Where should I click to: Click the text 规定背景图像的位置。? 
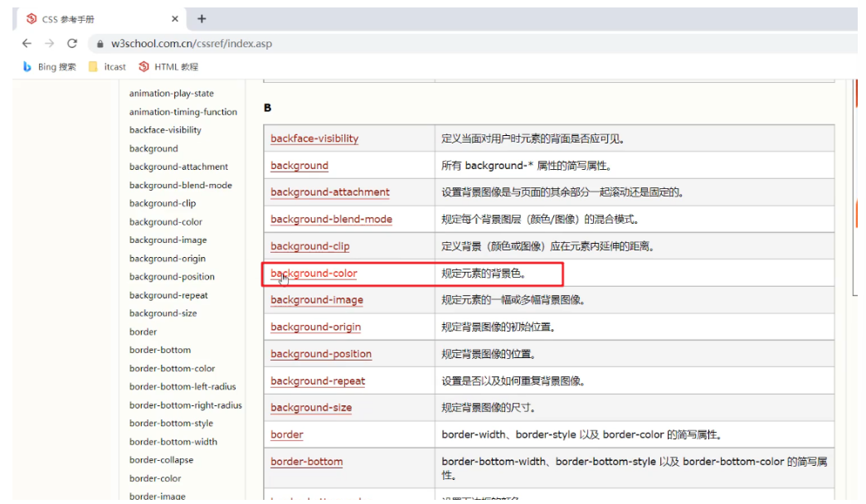pos(489,354)
